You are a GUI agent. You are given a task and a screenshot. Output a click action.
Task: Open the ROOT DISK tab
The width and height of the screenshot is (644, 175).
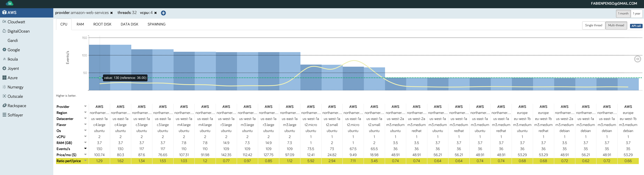(x=102, y=24)
